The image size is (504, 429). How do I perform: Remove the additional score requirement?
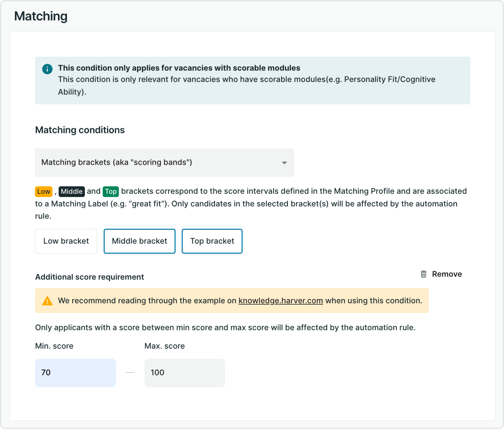pyautogui.click(x=446, y=274)
